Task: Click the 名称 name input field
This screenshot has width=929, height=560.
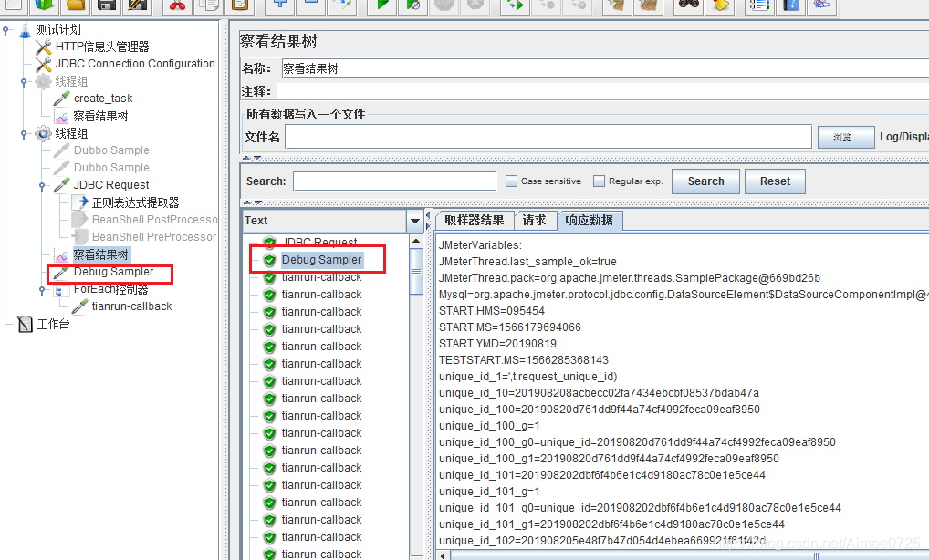Action: [x=604, y=68]
